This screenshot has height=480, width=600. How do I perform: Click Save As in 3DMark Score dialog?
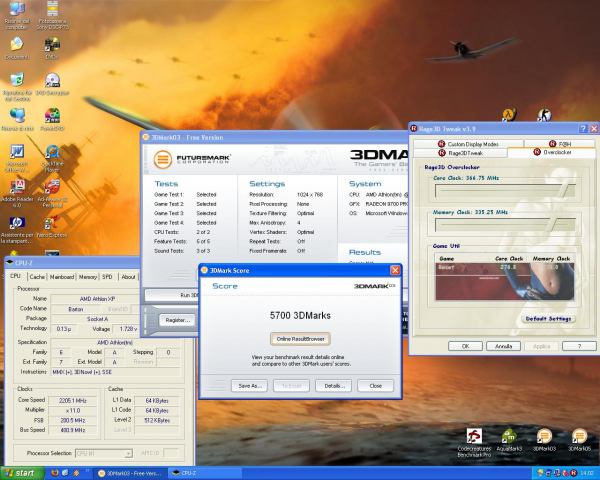(x=249, y=386)
